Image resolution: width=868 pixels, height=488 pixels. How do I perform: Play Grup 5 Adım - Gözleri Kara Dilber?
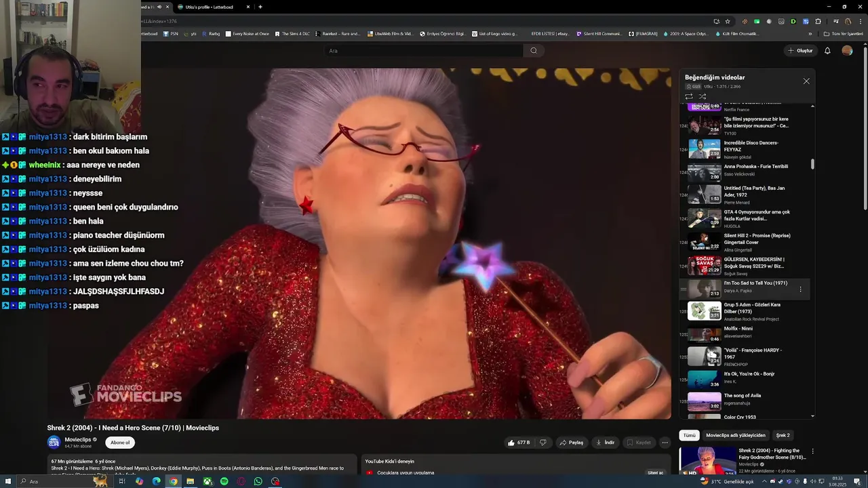click(746, 312)
